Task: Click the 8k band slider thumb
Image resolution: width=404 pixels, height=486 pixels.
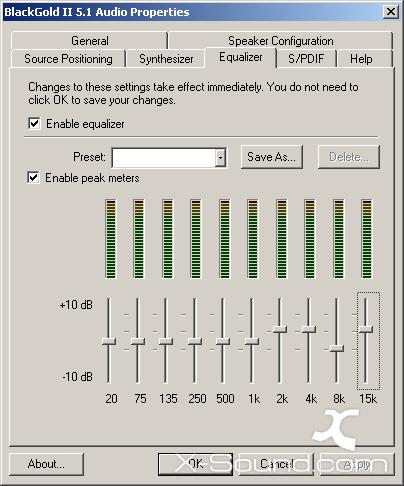Action: coord(337,348)
